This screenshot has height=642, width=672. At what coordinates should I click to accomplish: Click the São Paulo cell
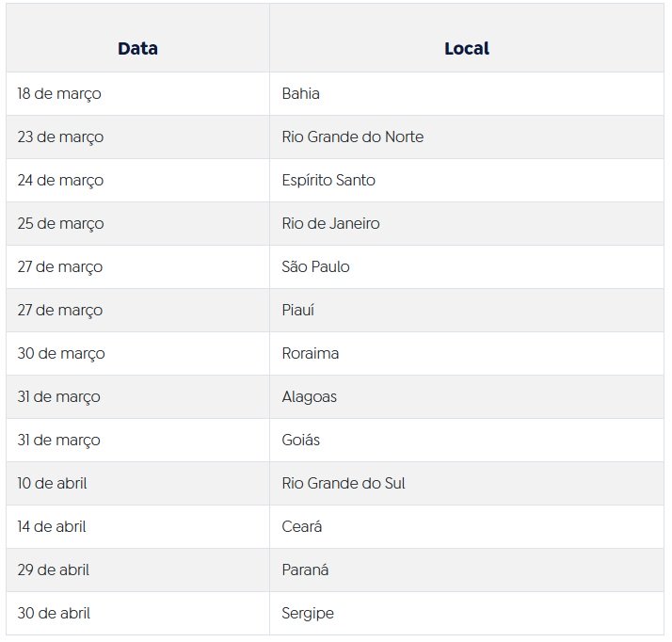[315, 267]
